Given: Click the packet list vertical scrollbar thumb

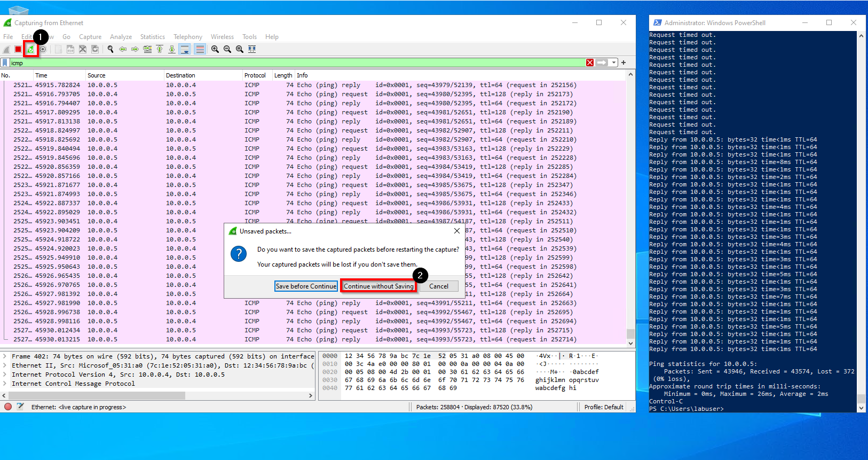Looking at the screenshot, I should (x=630, y=333).
